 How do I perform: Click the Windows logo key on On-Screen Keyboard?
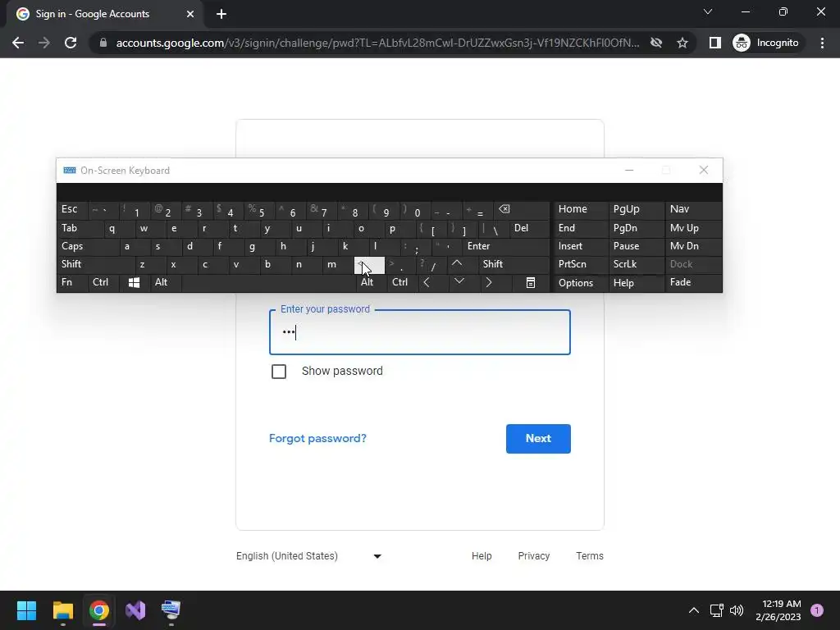coord(134,282)
